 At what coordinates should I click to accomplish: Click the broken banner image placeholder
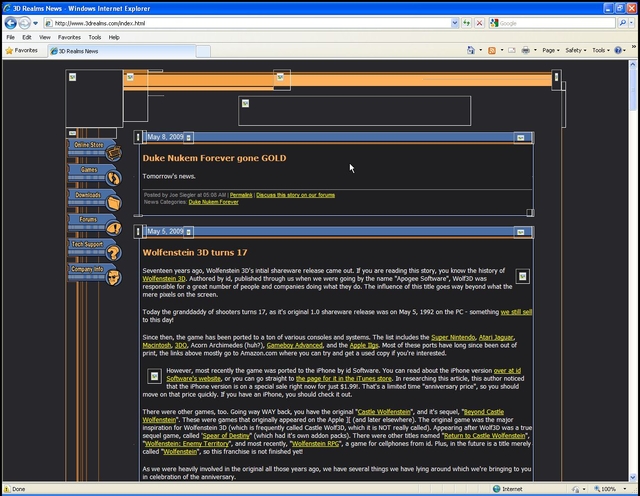point(354,111)
